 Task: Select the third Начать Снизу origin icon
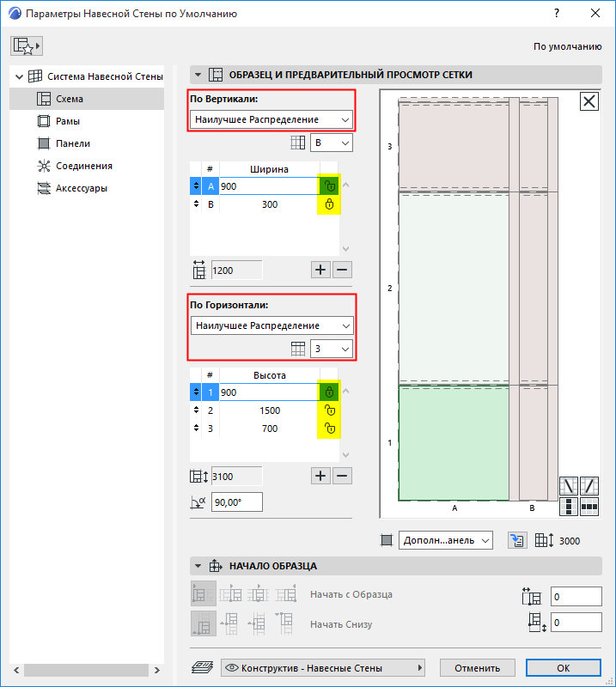coord(258,623)
